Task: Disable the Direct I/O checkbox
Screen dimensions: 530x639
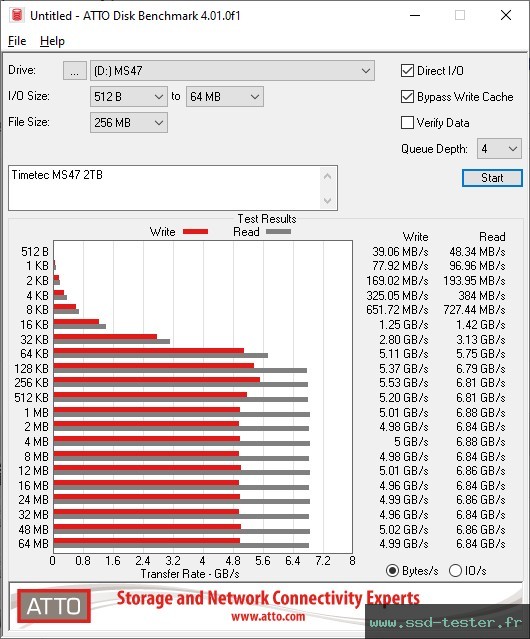Action: point(407,71)
